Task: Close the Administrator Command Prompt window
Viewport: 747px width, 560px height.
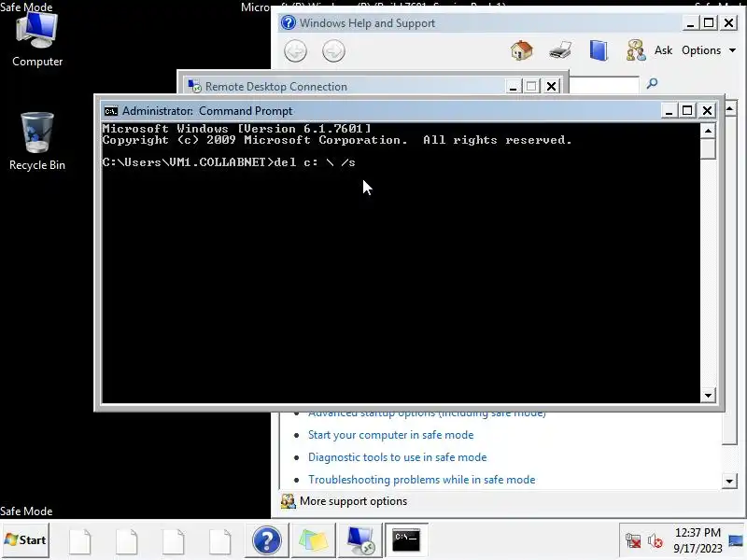Action: (708, 110)
